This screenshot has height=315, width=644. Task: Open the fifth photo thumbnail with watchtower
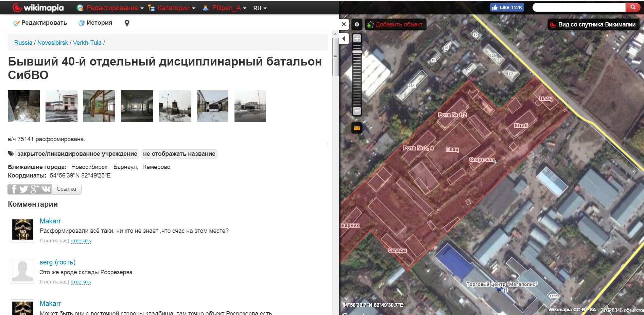(x=175, y=106)
